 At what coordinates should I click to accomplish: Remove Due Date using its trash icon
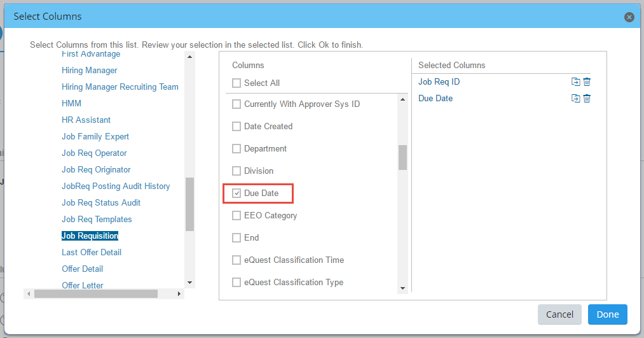coord(587,98)
